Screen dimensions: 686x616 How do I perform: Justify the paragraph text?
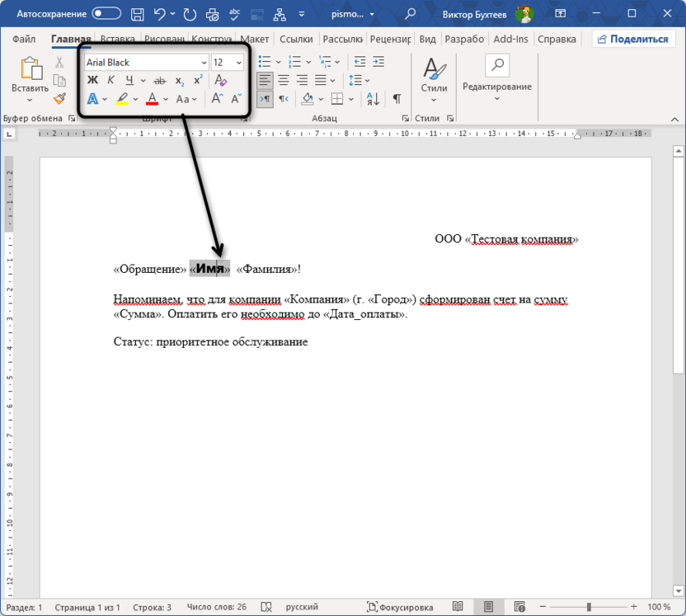pos(321,81)
